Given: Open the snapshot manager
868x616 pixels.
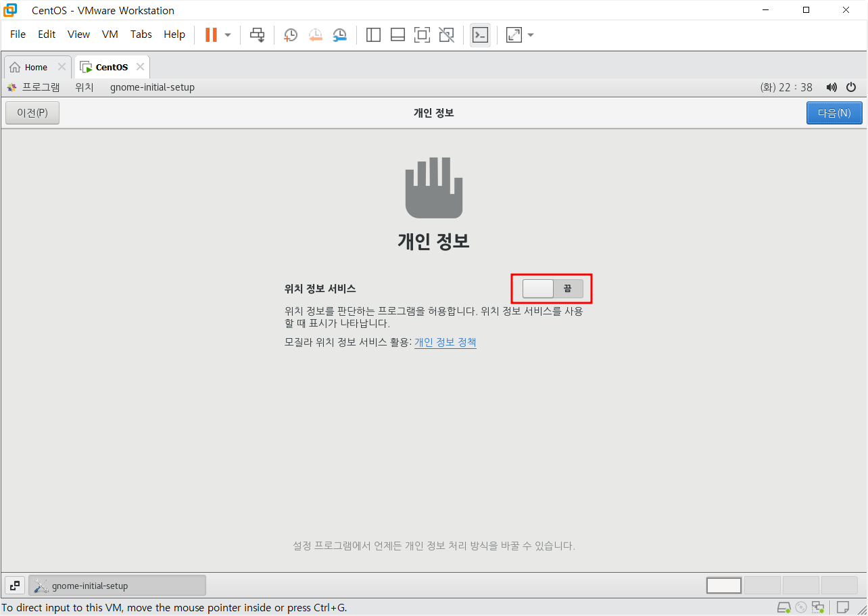Looking at the screenshot, I should (x=340, y=34).
